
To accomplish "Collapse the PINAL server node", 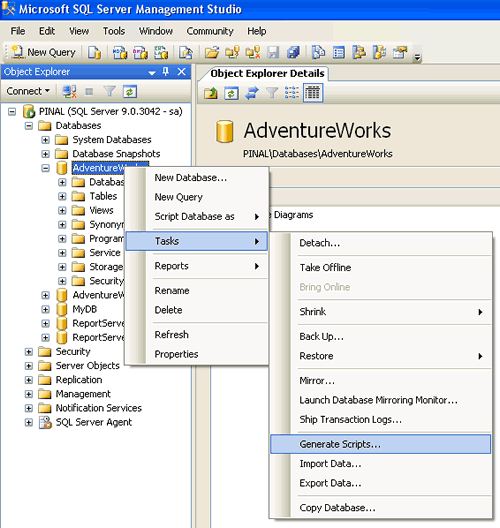I will pos(12,111).
